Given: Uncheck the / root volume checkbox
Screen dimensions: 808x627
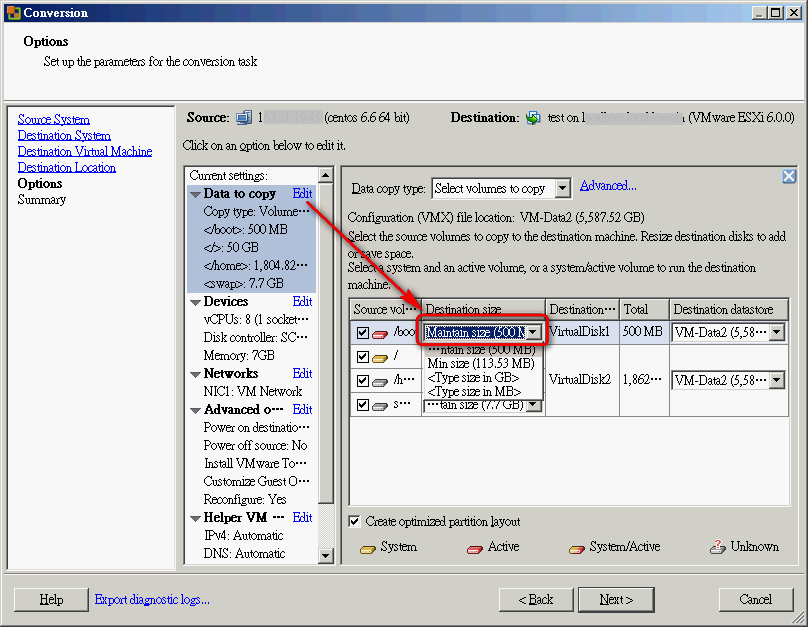Looking at the screenshot, I should 363,357.
